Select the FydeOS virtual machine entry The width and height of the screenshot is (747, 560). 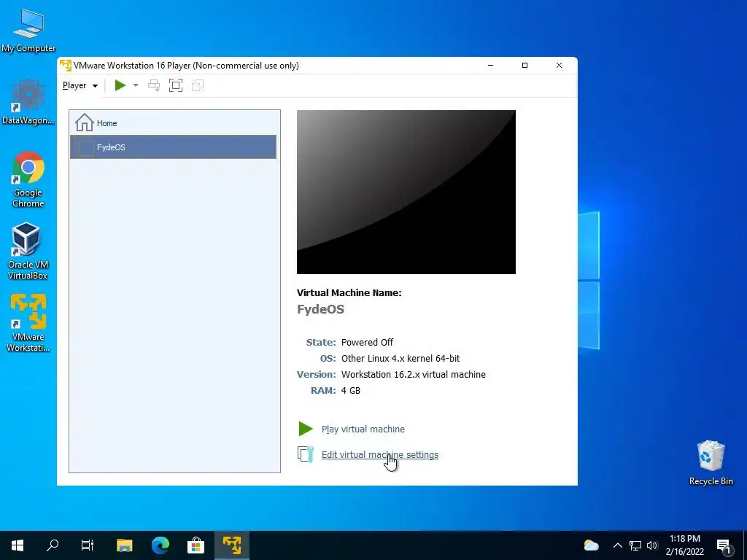click(x=174, y=147)
